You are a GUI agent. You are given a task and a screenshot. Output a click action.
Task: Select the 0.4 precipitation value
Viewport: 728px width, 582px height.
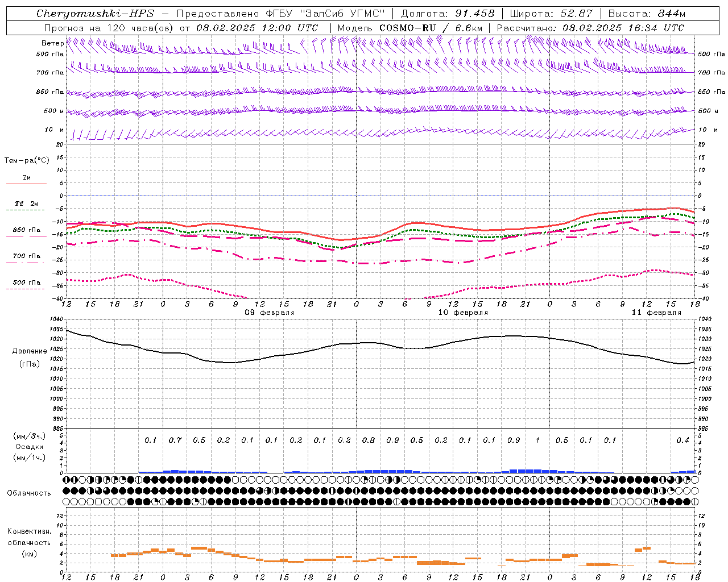point(682,440)
